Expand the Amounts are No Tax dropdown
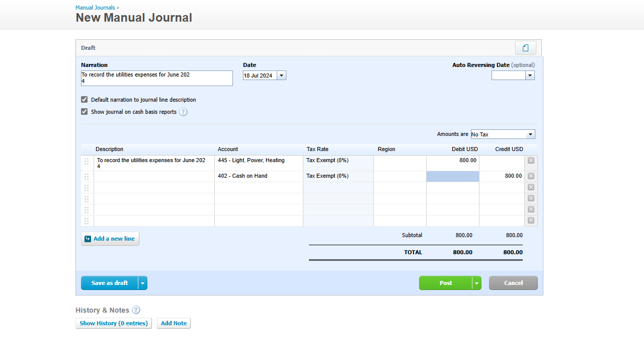Image resolution: width=644 pixels, height=364 pixels. point(529,134)
